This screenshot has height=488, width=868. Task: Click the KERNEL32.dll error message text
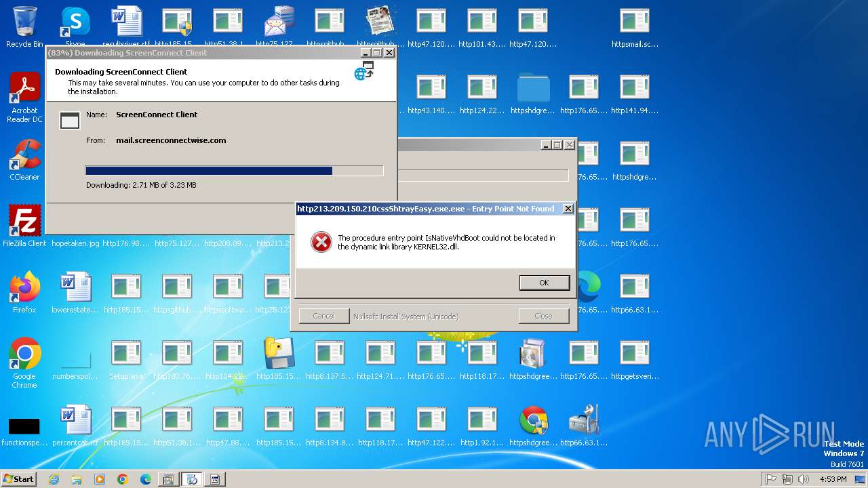[446, 242]
